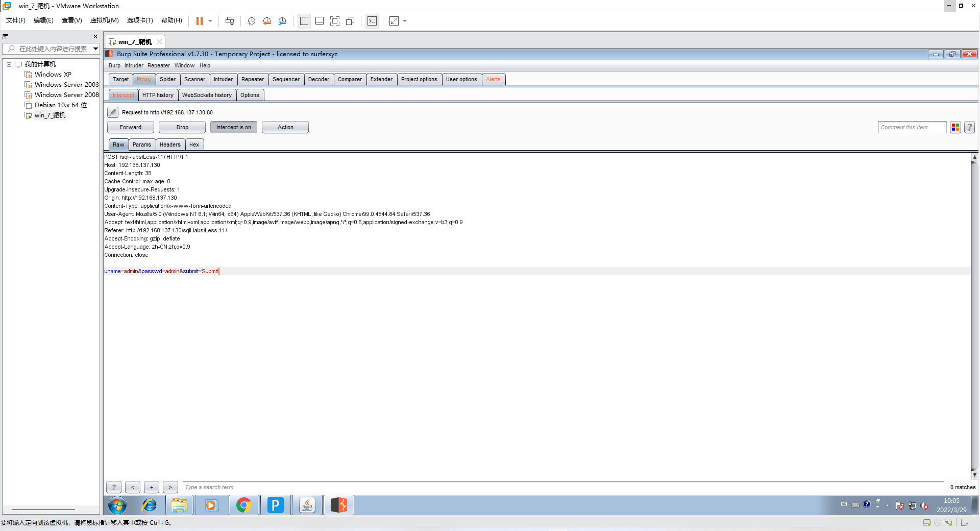
Task: Open Google Chrome from the taskbar
Action: tap(244, 505)
